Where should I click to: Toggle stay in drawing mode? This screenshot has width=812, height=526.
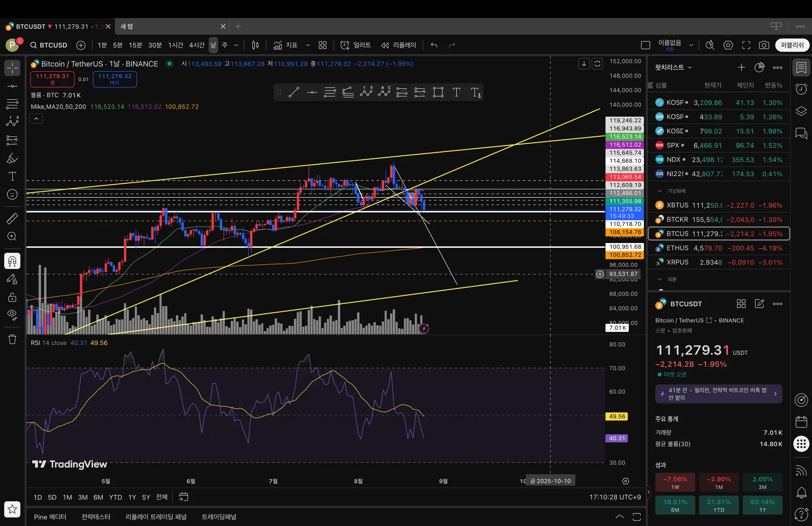pyautogui.click(x=12, y=279)
